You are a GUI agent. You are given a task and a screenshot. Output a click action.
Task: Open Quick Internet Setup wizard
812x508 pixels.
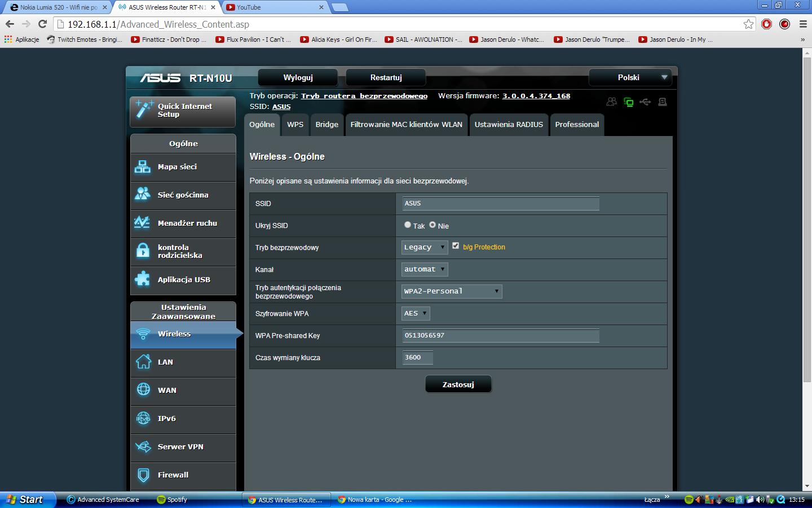pos(183,111)
